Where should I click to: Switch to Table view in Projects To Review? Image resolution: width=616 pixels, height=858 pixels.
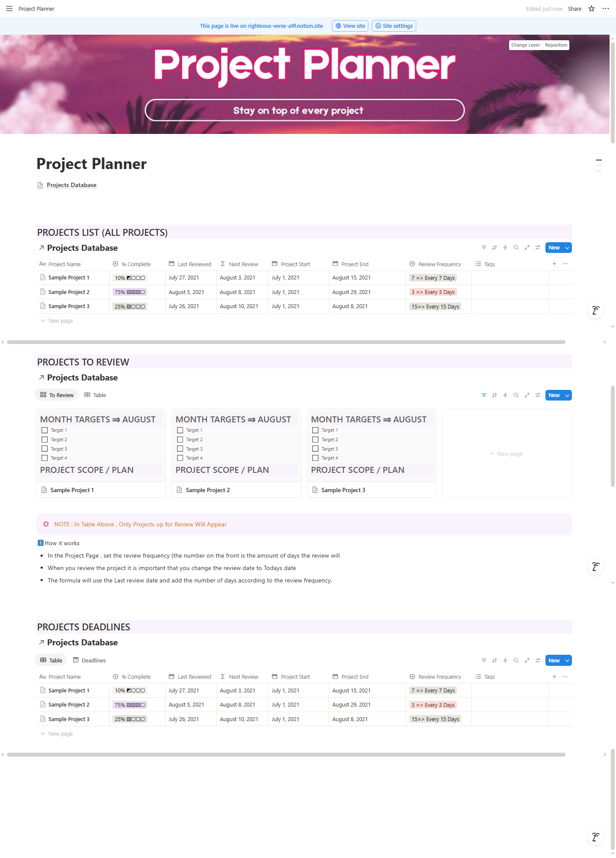[95, 395]
